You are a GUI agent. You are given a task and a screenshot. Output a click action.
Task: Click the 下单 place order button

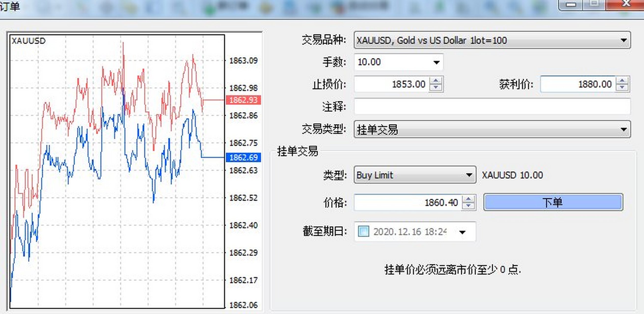[x=552, y=203]
